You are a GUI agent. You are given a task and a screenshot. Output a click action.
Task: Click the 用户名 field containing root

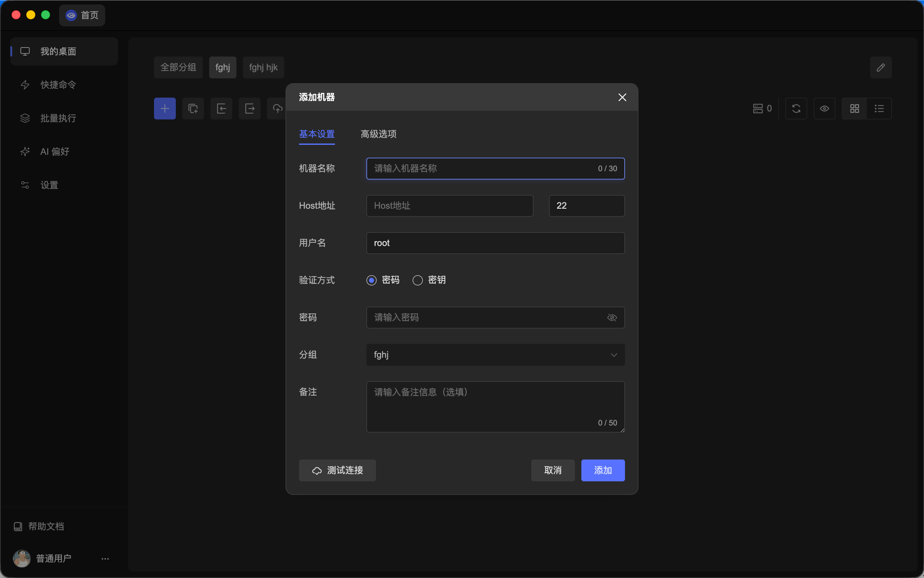[x=496, y=243]
